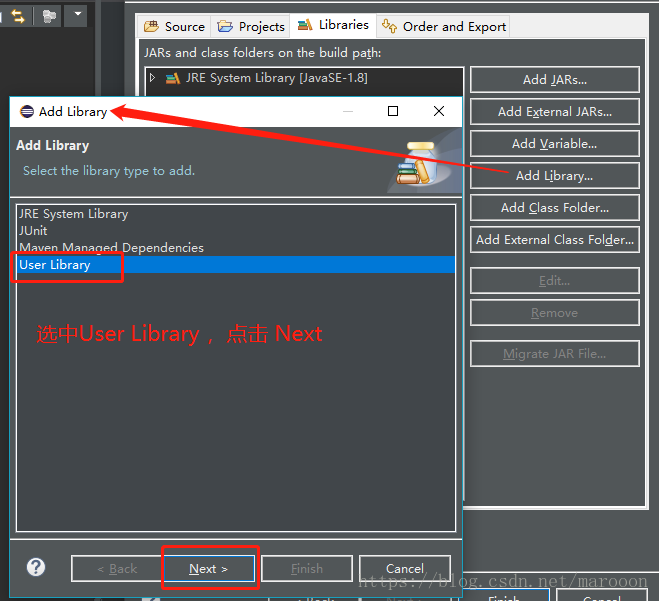Screen dimensions: 659x601
Task: Click the Eclipse icon in Add Library title bar
Action: point(27,111)
